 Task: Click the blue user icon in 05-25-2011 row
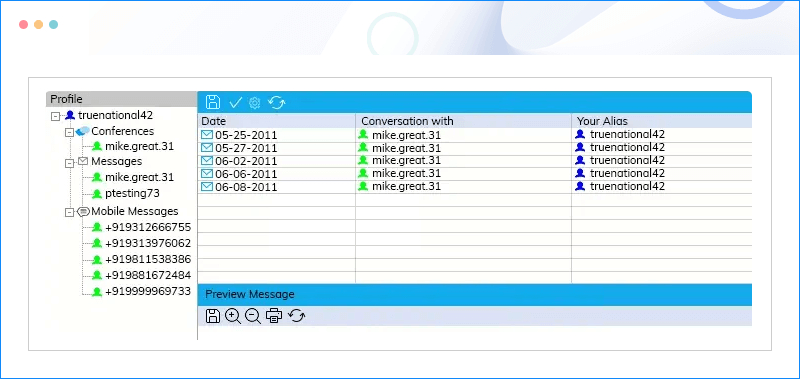click(580, 135)
